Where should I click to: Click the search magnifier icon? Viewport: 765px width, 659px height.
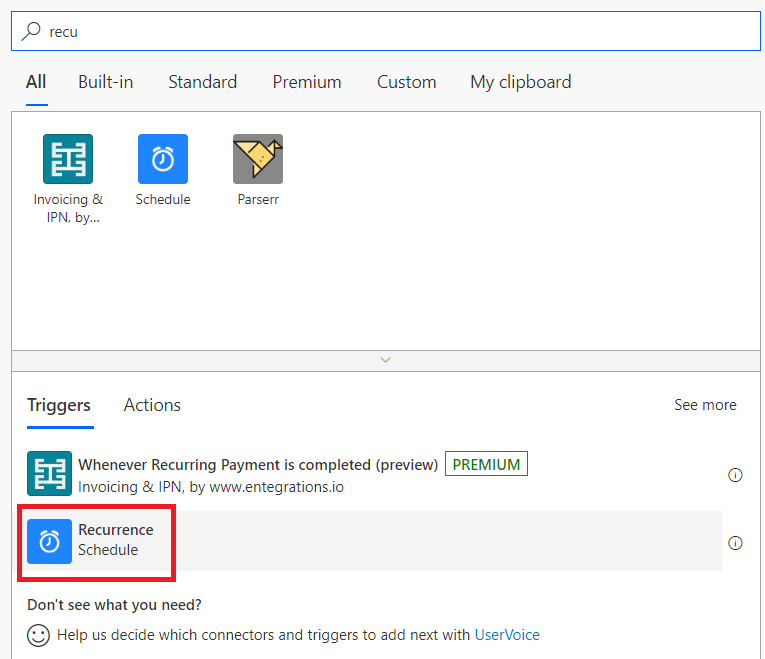pos(32,31)
